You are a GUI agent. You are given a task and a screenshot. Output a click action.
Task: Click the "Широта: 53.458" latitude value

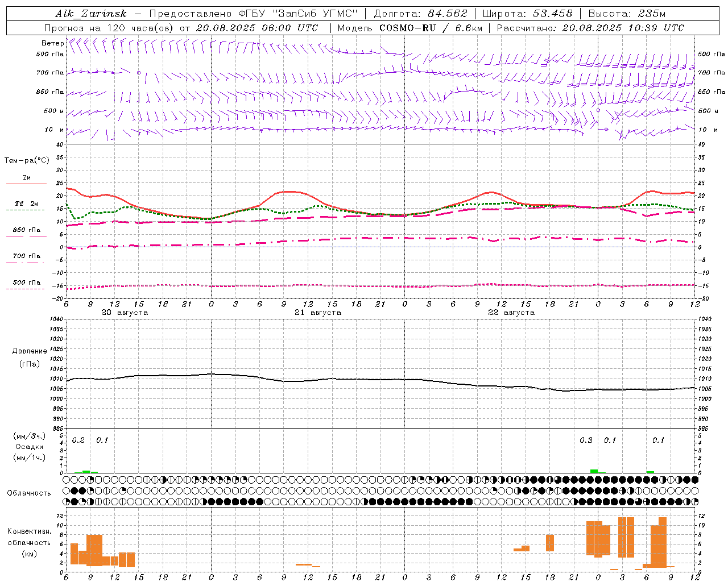(x=527, y=14)
